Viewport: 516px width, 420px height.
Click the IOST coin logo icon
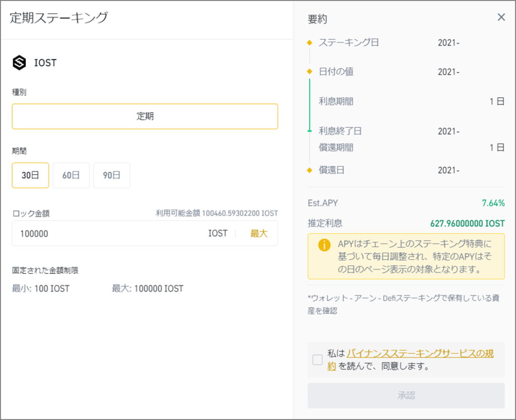pyautogui.click(x=20, y=62)
